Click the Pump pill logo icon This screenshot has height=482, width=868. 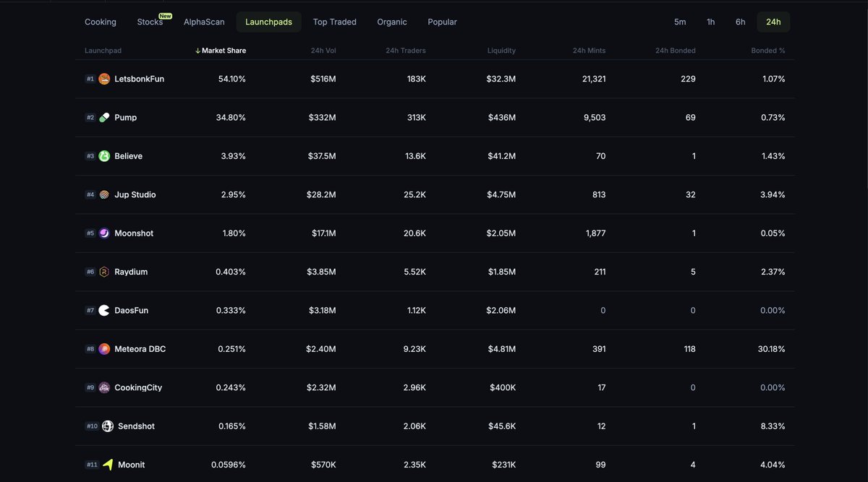click(104, 117)
